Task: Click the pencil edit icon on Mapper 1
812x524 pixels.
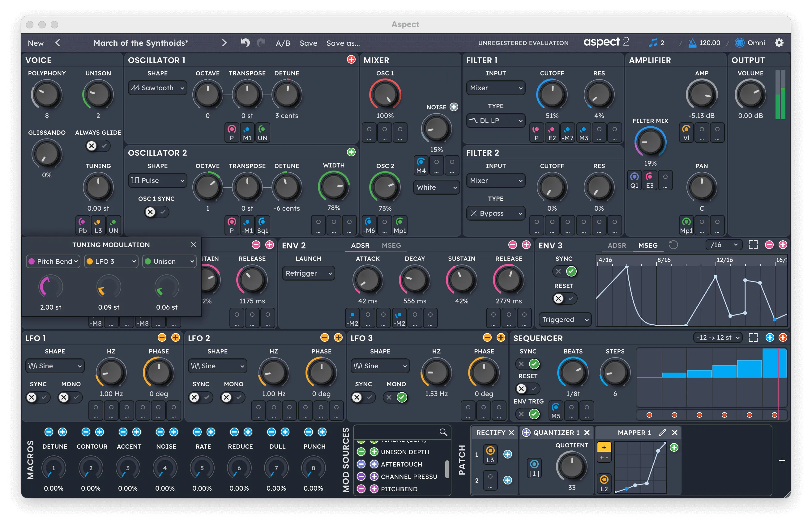Action: click(x=662, y=433)
